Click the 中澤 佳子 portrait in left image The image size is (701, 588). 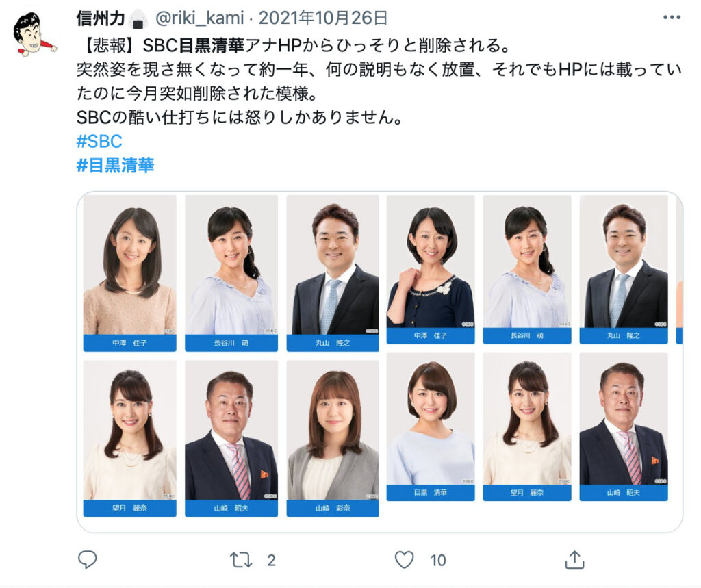coord(129,273)
